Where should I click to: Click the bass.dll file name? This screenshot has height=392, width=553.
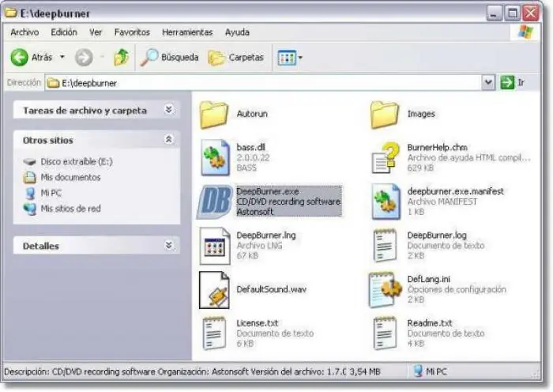250,147
